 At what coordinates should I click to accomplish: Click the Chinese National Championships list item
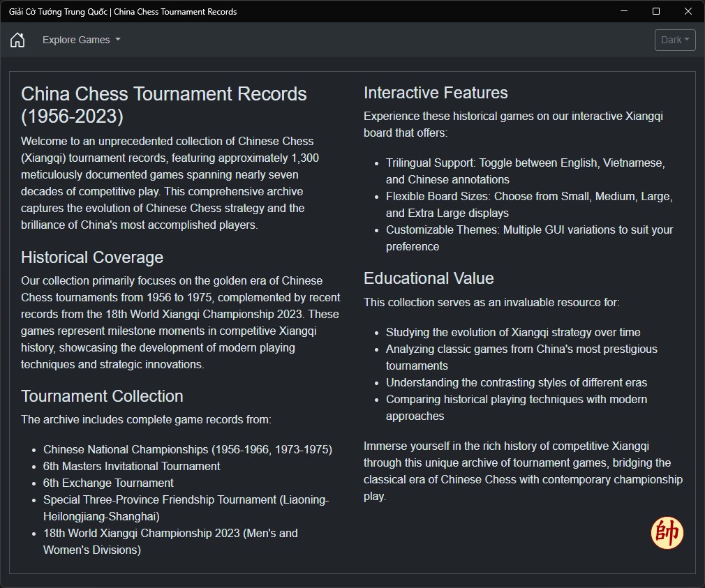click(x=187, y=449)
